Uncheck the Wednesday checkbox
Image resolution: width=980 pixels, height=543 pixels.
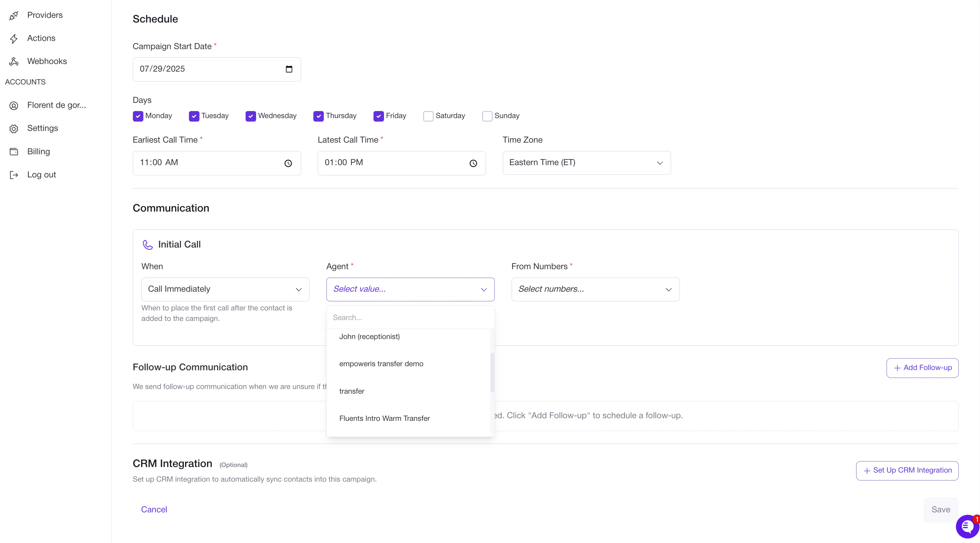click(x=251, y=116)
